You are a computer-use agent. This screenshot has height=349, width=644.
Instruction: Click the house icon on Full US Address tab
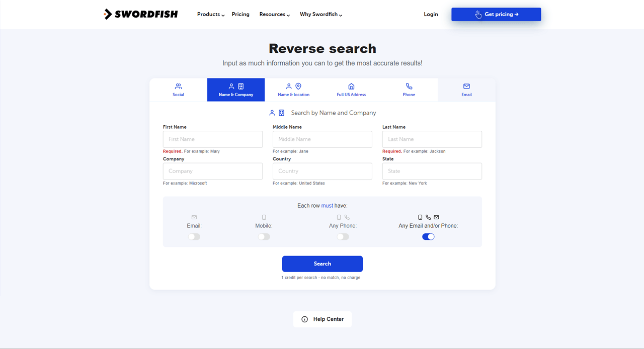coord(351,86)
